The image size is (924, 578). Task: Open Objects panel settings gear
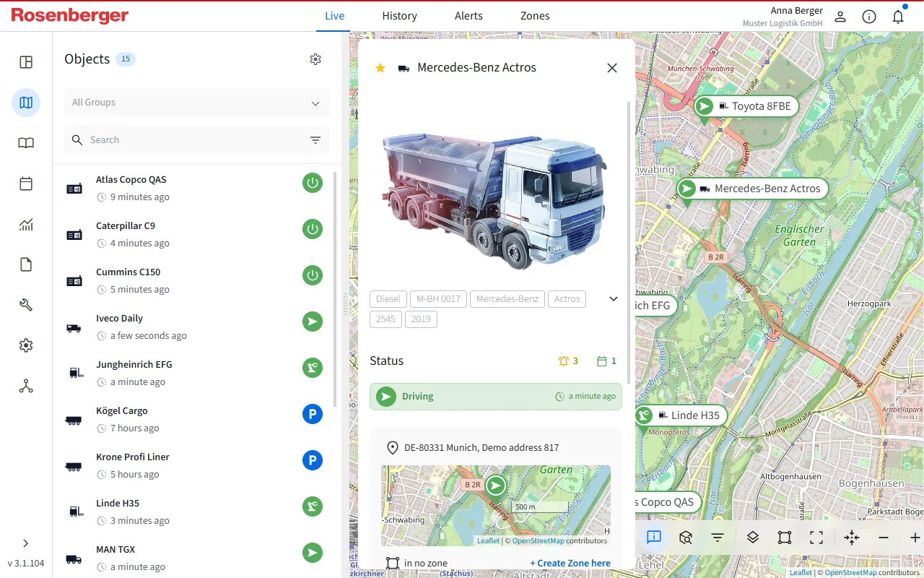tap(315, 59)
